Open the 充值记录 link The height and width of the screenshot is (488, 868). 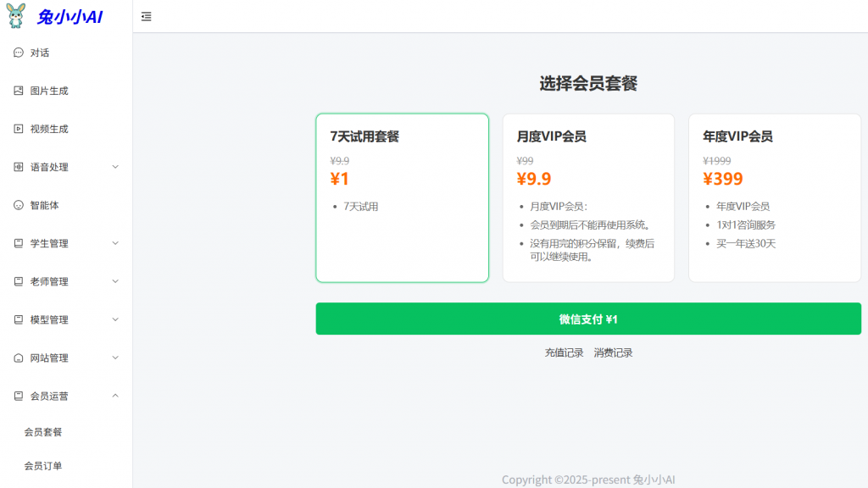pos(564,352)
